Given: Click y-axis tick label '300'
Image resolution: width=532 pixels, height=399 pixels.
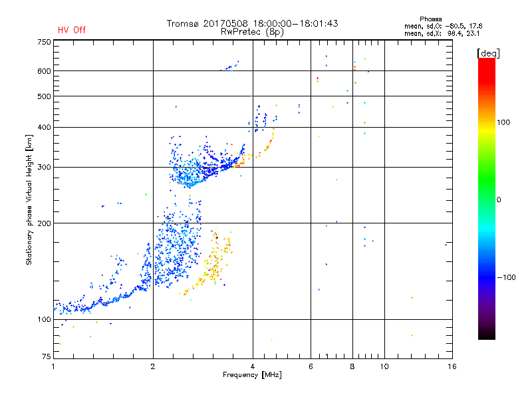Looking at the screenshot, I should [x=44, y=168].
